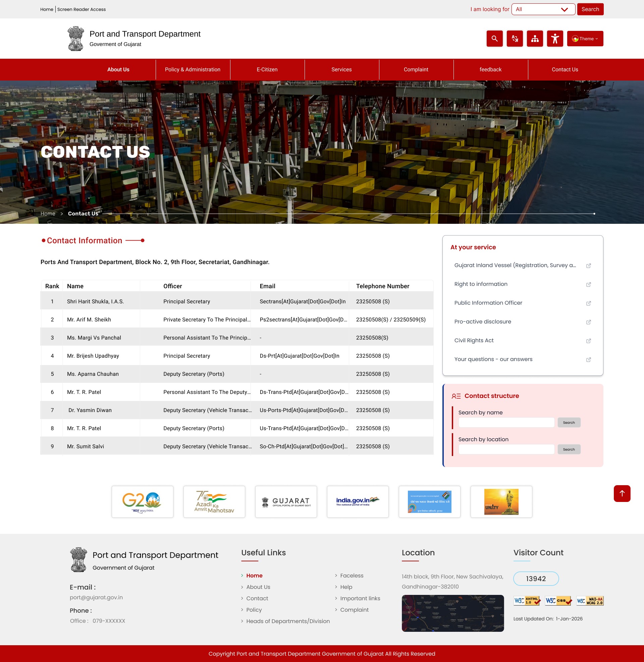644x662 pixels.
Task: Select the E-Citizen menu item
Action: pos(267,70)
